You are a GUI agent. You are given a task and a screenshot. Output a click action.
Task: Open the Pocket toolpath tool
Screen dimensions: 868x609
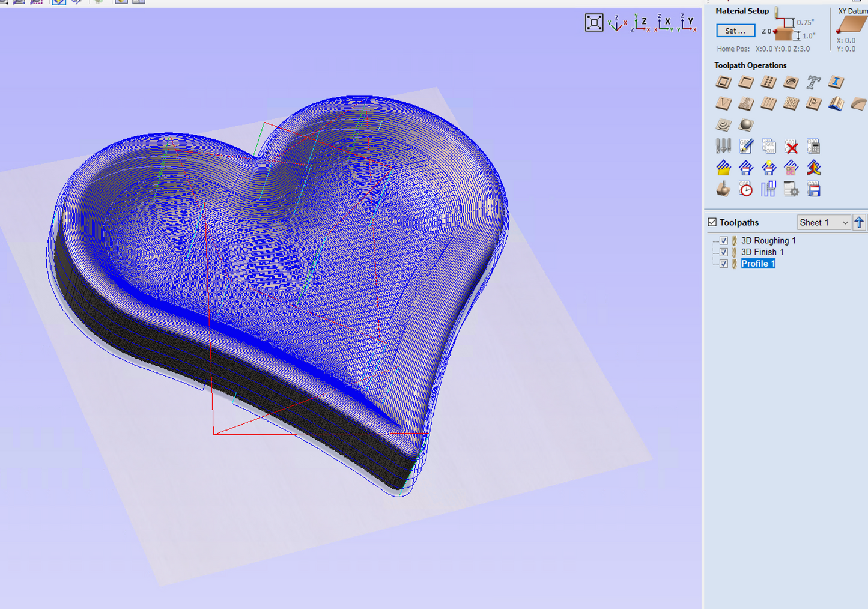click(745, 82)
